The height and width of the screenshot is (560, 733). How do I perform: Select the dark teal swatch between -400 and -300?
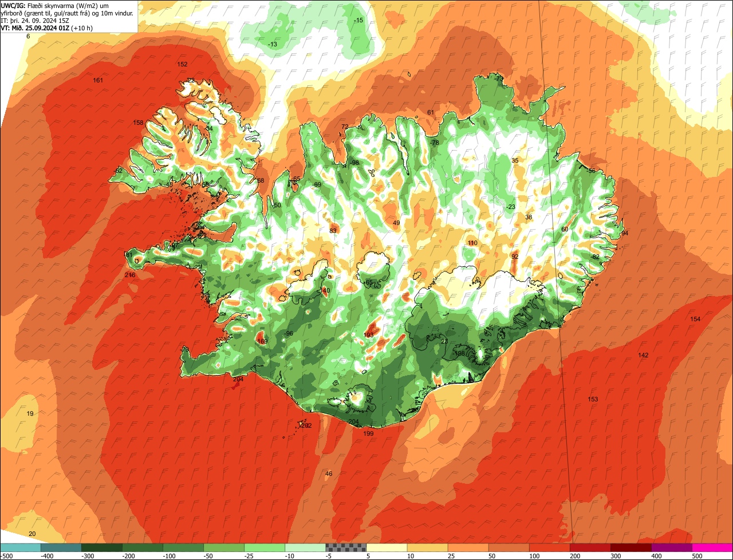(61, 547)
